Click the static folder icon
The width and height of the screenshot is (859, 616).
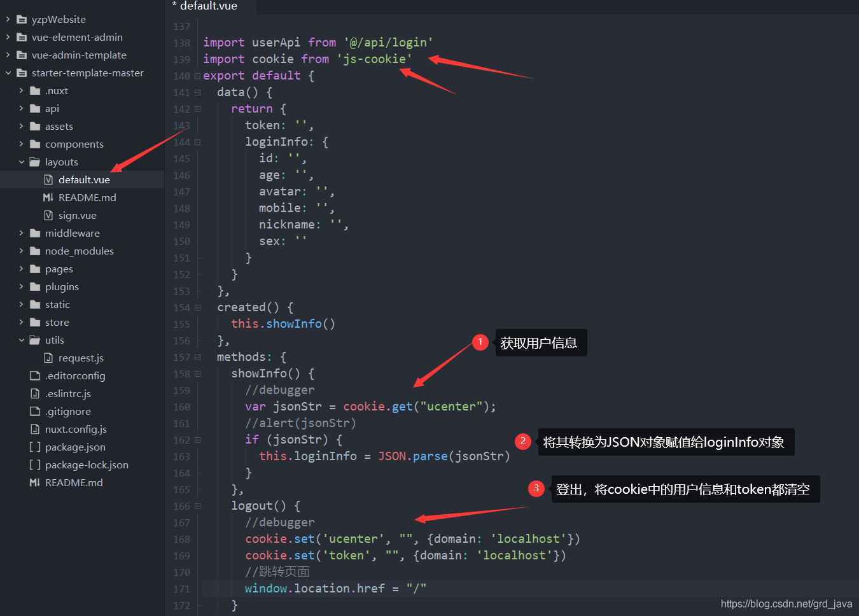[35, 304]
